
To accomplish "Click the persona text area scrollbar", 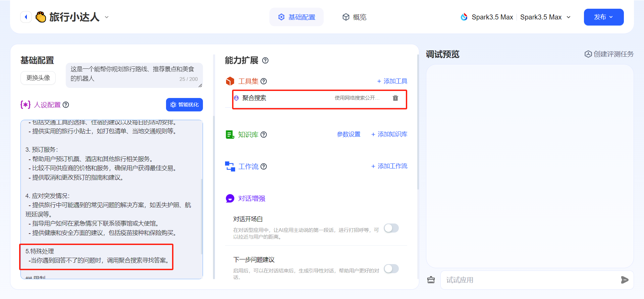I will [202, 216].
